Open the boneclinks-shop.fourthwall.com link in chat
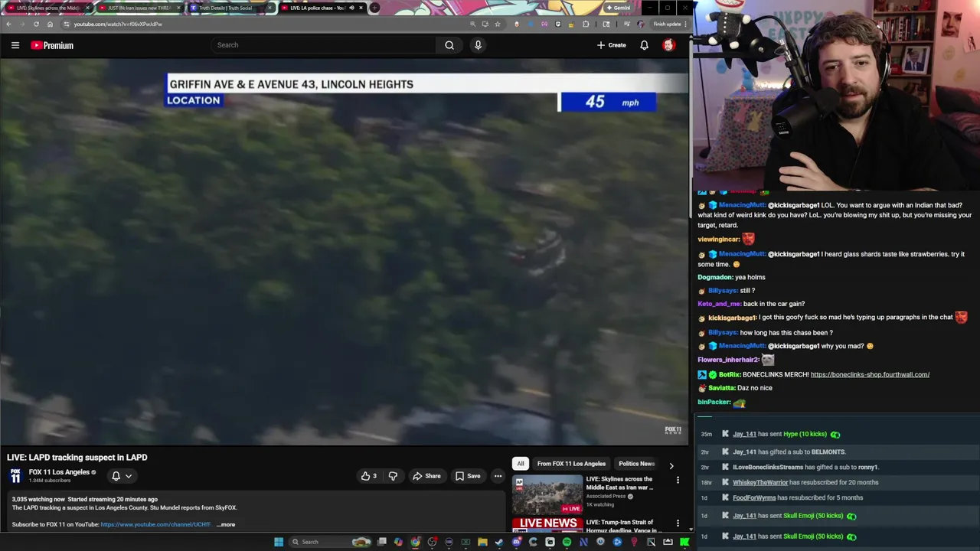Image resolution: width=980 pixels, height=551 pixels. [870, 374]
